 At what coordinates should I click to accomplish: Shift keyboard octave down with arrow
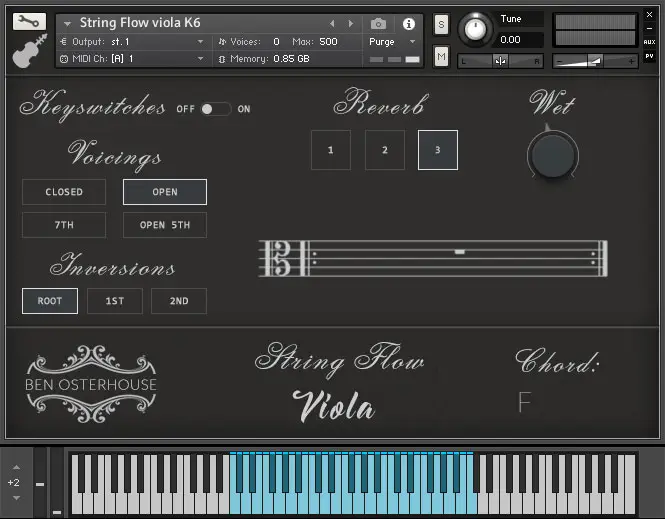pyautogui.click(x=16, y=498)
